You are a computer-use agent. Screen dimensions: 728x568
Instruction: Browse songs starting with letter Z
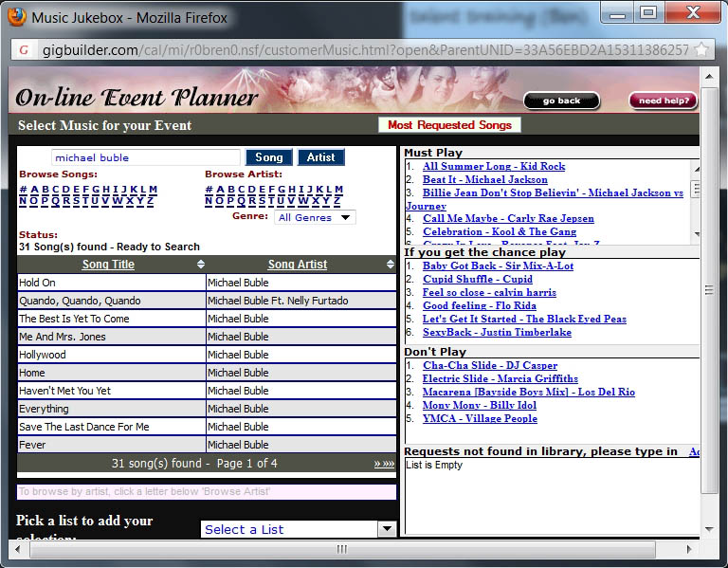[x=150, y=201]
